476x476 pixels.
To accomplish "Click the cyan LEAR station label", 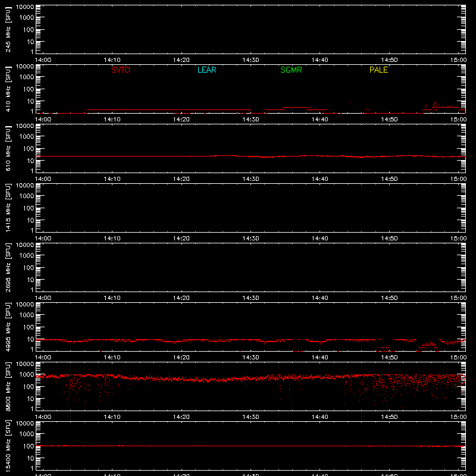I will click(x=206, y=70).
